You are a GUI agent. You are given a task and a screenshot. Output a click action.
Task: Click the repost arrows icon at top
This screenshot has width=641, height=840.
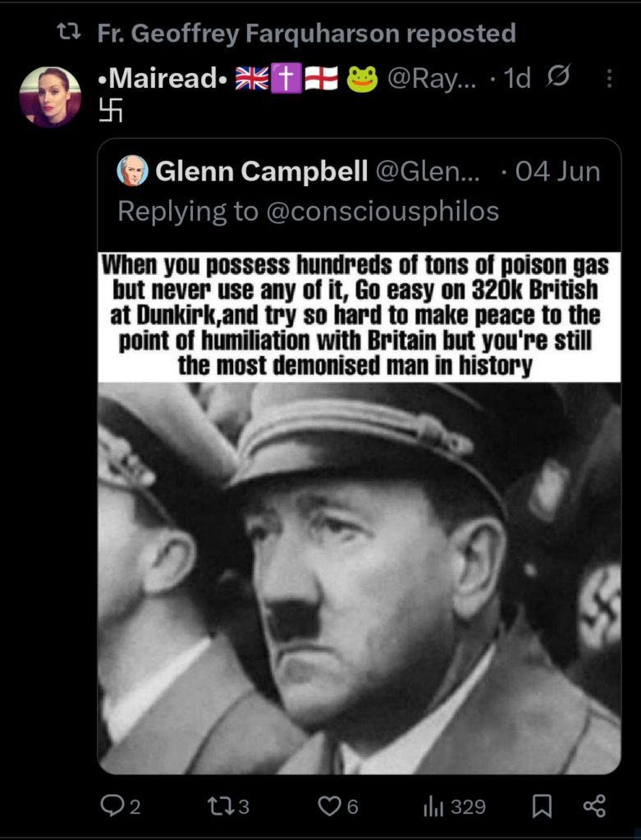(x=69, y=33)
